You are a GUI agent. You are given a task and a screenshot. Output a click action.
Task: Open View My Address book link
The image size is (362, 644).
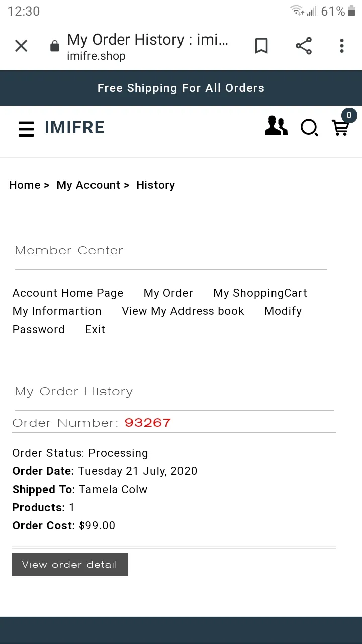click(183, 311)
